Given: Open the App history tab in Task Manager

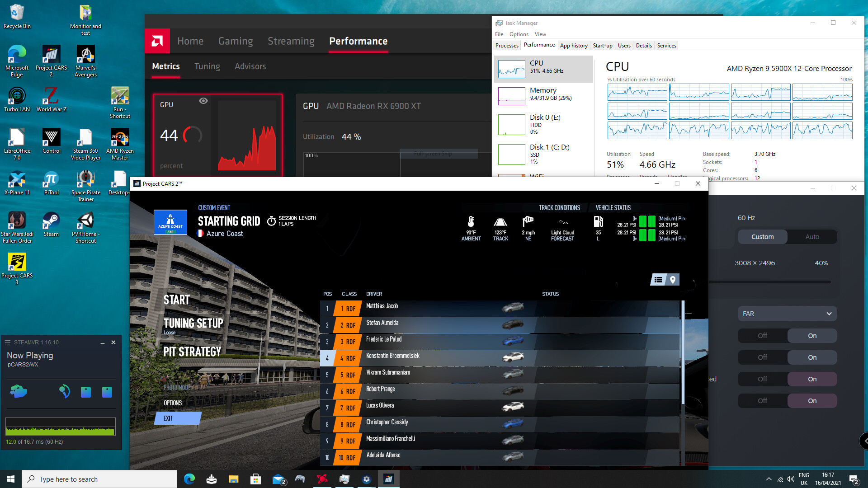Looking at the screenshot, I should [x=574, y=46].
